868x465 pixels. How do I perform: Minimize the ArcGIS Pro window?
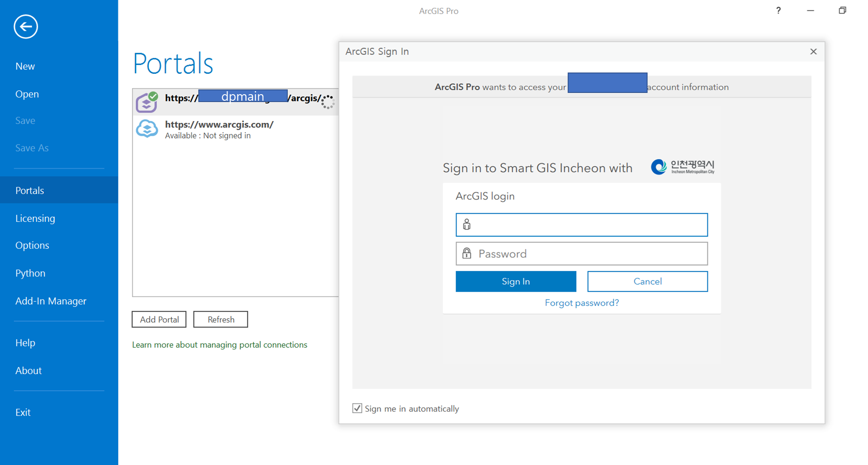(810, 10)
